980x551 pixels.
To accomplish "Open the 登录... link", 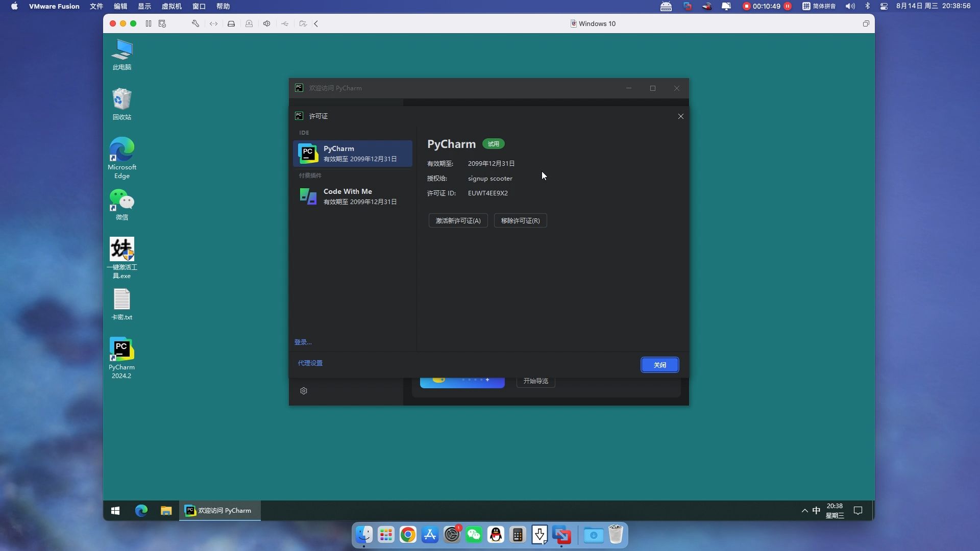I will tap(303, 342).
